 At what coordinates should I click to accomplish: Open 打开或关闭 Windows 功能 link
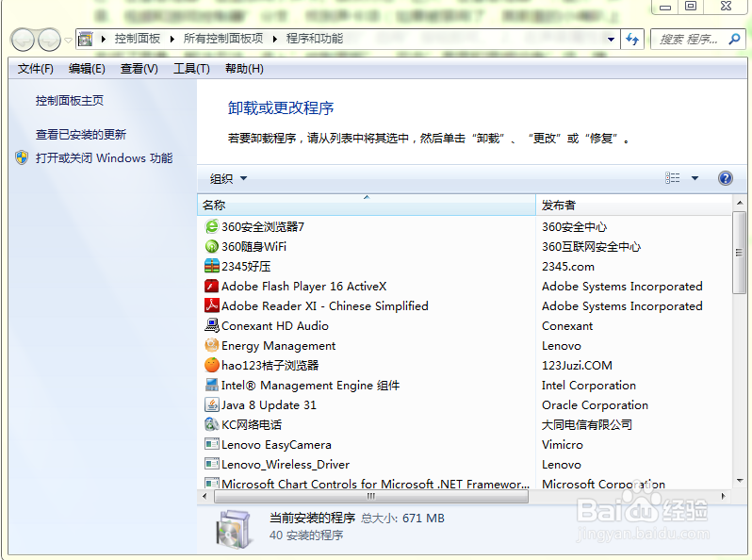click(104, 157)
